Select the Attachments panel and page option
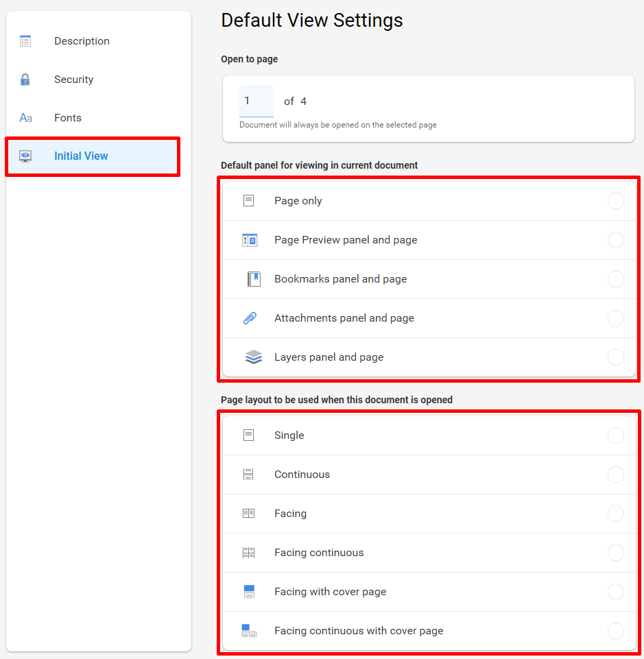The height and width of the screenshot is (659, 644). click(429, 318)
